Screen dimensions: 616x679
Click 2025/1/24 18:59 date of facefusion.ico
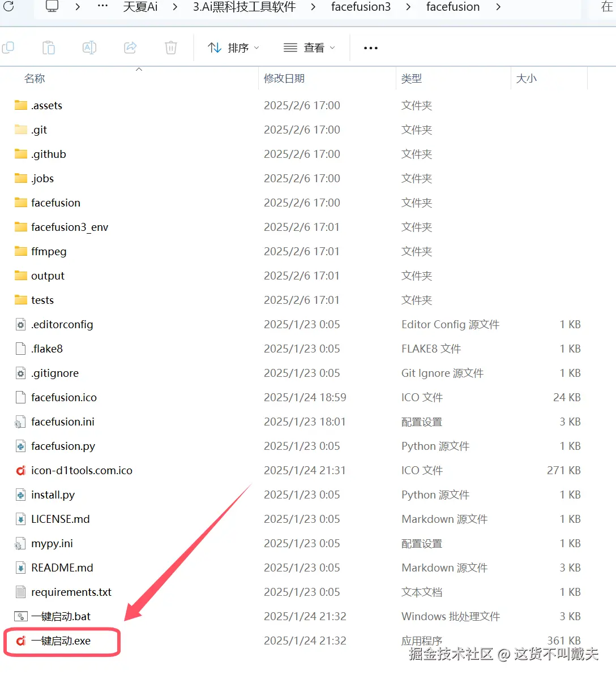pos(305,397)
